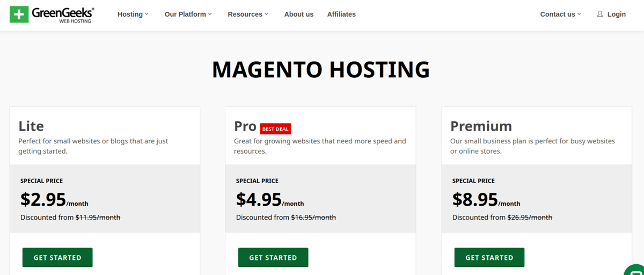
Task: Click Get Started for the Lite plan
Action: click(x=57, y=257)
